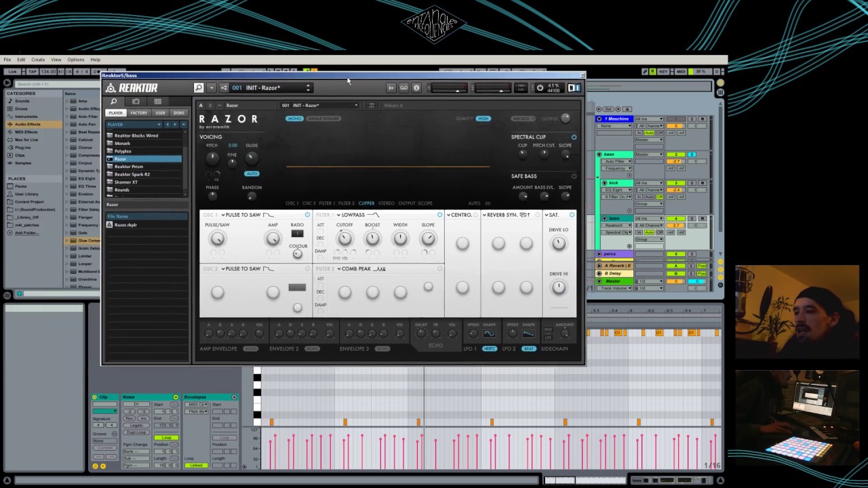Screen dimensions: 868x488
Task: Click the TAP tempo button in Ableton
Action: tap(31, 71)
